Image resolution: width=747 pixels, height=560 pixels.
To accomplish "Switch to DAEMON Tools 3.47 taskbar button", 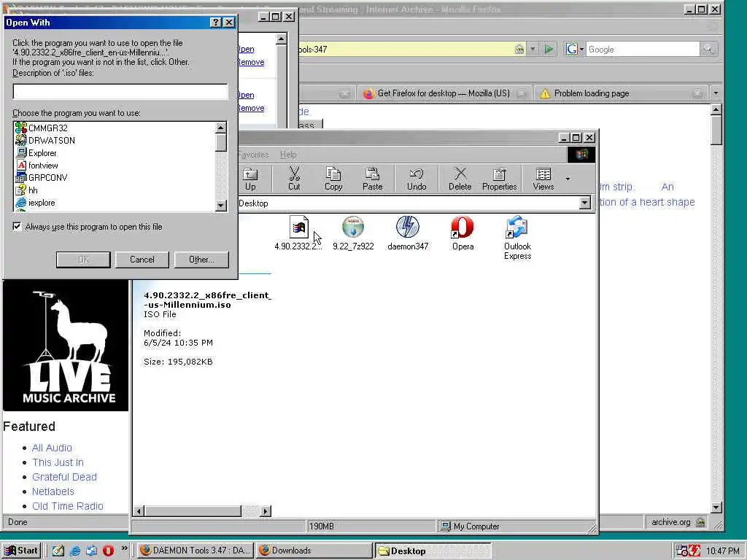I will (196, 551).
